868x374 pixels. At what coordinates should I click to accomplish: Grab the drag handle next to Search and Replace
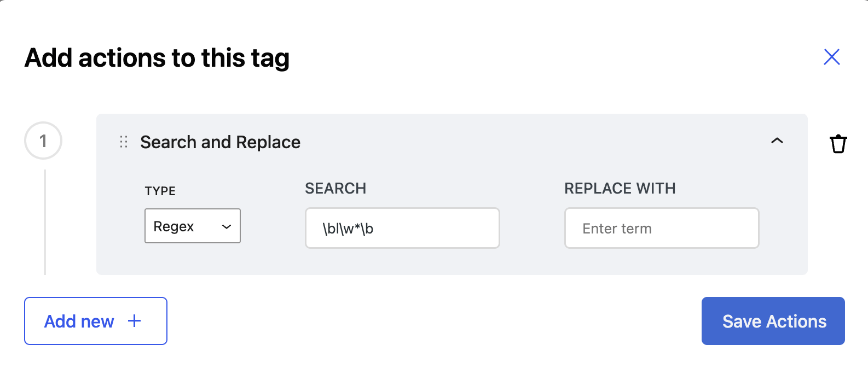coord(123,142)
